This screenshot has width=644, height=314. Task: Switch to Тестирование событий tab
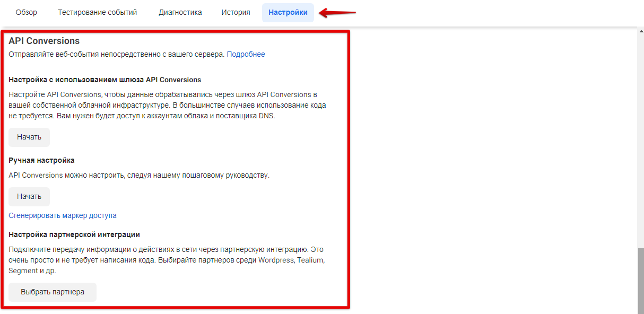click(x=98, y=12)
